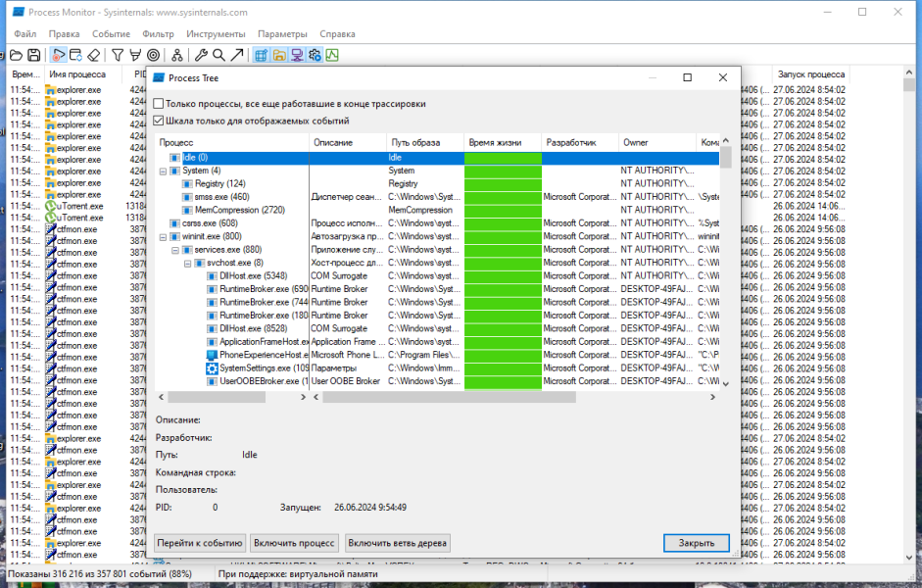
Task: Select the UserOOBEBroker.exe tree row
Action: pyautogui.click(x=437, y=381)
